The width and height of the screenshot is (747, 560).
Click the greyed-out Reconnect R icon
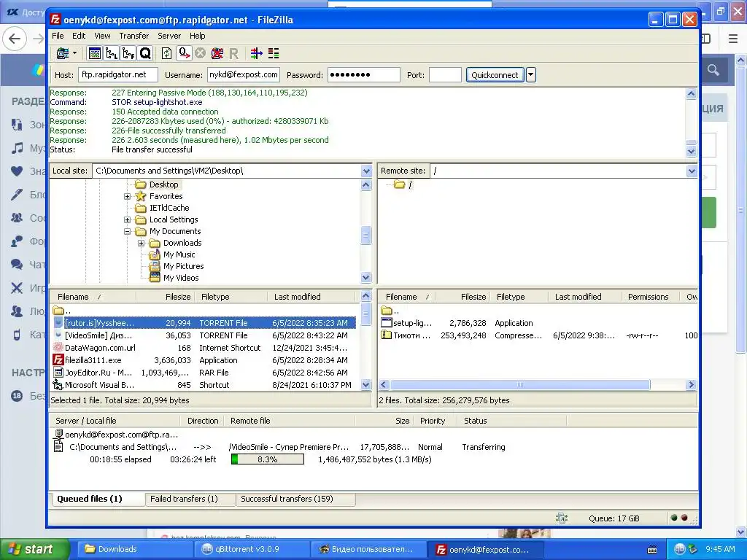tap(233, 53)
